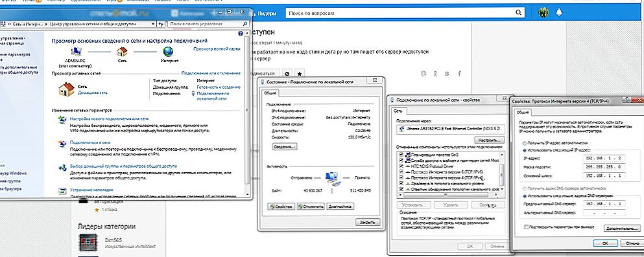This screenshot has height=257, width=644.
Task: Click Закрыть button in status window
Action: [x=368, y=222]
